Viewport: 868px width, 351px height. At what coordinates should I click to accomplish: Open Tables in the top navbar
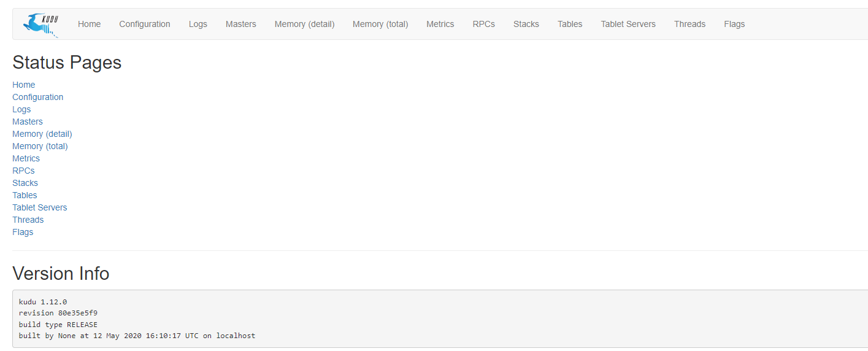(570, 24)
